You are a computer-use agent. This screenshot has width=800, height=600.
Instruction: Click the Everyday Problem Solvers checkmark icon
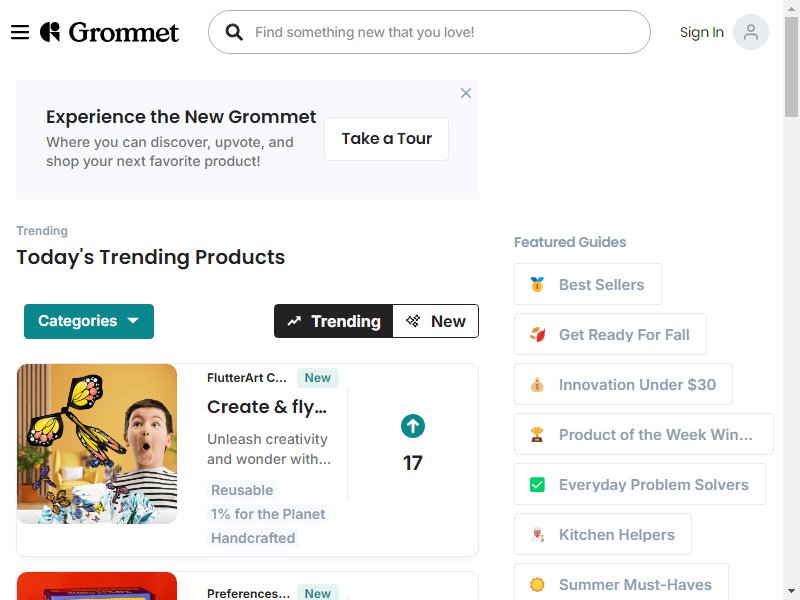click(537, 484)
